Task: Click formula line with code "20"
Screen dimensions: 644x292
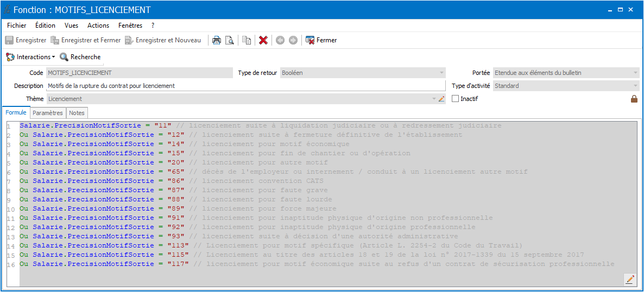Action: (174, 162)
